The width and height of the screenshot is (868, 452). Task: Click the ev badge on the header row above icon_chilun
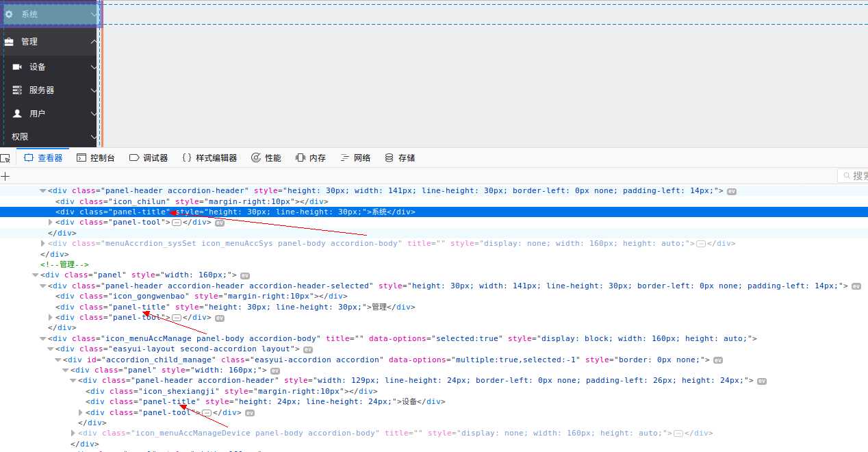click(x=732, y=192)
